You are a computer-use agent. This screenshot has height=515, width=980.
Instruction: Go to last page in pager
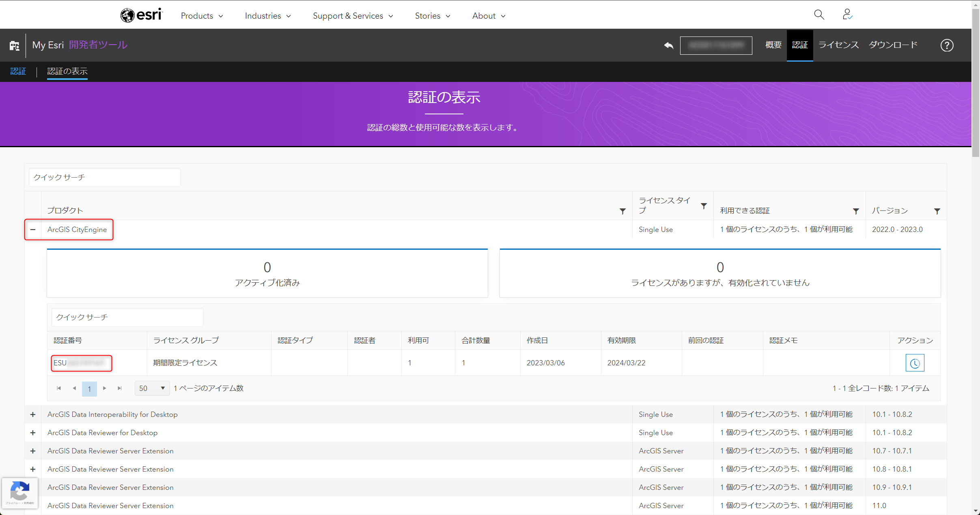pyautogui.click(x=120, y=388)
